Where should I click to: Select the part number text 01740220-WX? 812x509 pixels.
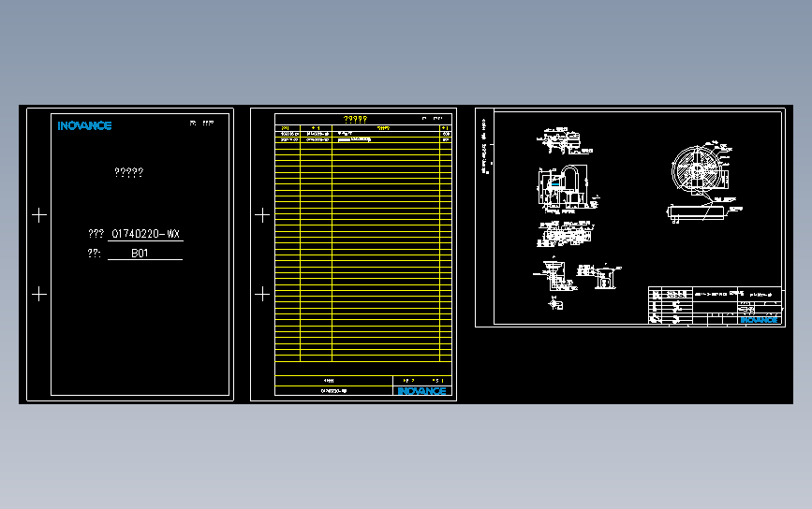pyautogui.click(x=145, y=234)
